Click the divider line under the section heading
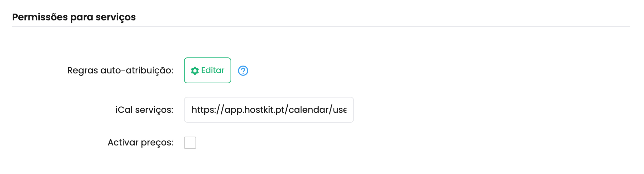 pos(321,27)
